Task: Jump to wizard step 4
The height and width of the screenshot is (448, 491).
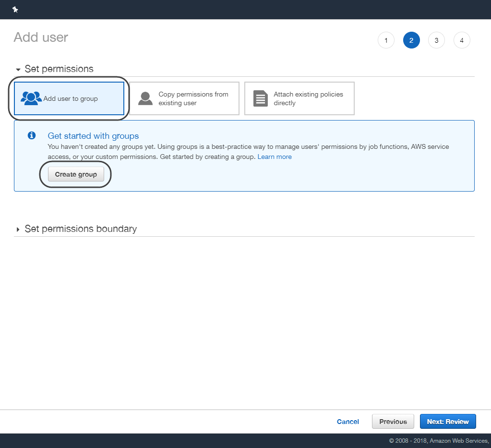Action: 462,40
